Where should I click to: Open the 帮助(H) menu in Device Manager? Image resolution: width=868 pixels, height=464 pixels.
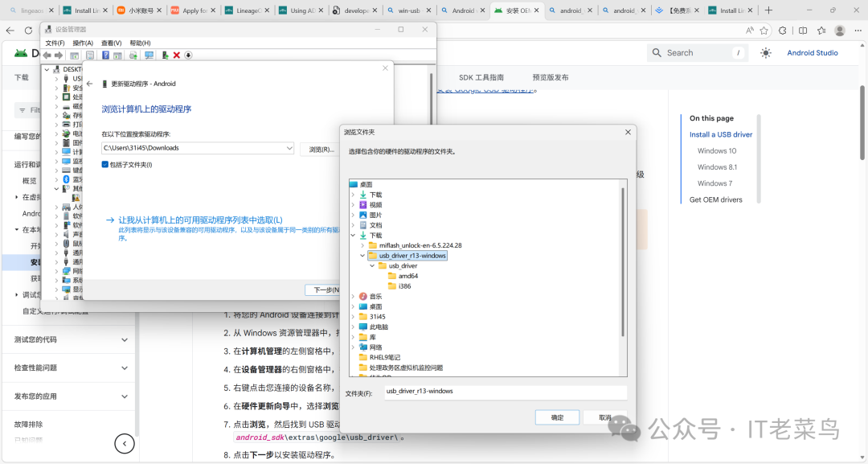coord(140,43)
